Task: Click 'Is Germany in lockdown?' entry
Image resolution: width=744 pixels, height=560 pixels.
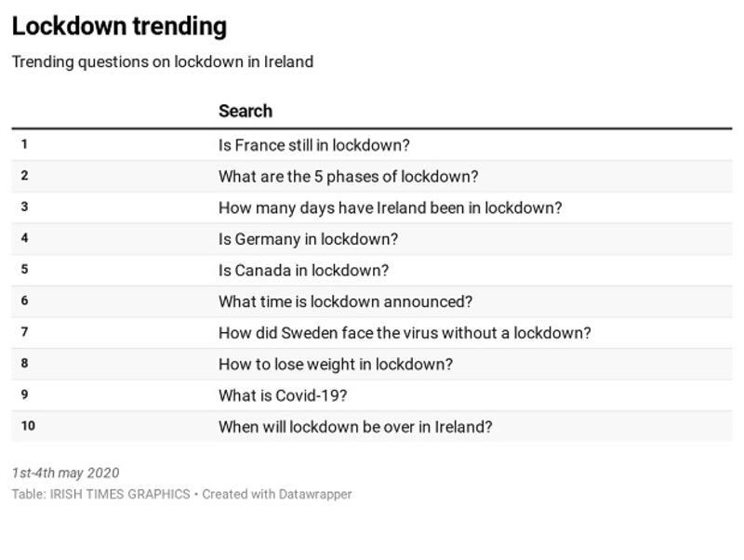Action: click(x=308, y=239)
